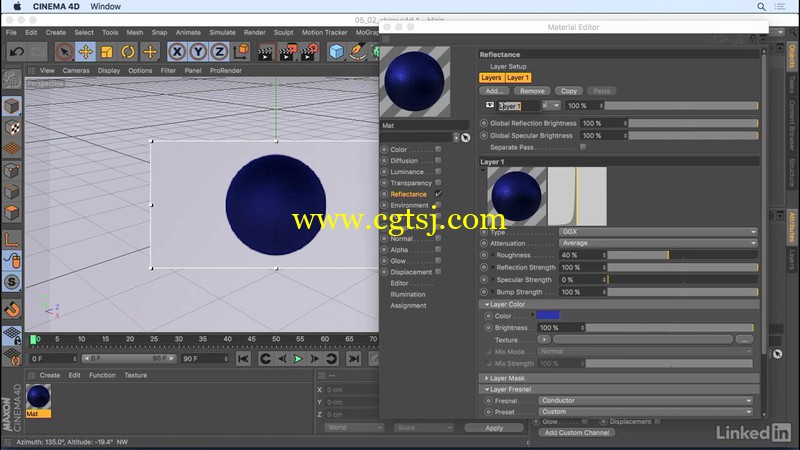Switch to the Layer 1 tab
800x450 pixels.
pyautogui.click(x=518, y=78)
